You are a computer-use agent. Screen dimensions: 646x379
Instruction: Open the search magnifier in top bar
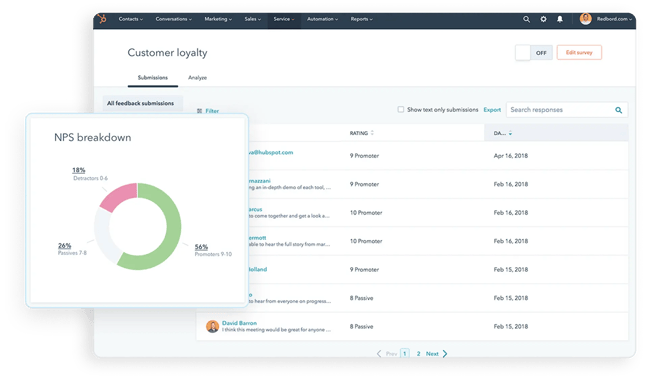(x=527, y=19)
